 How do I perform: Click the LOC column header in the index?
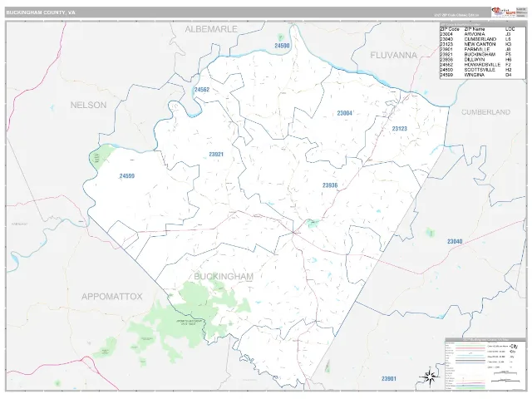point(510,29)
